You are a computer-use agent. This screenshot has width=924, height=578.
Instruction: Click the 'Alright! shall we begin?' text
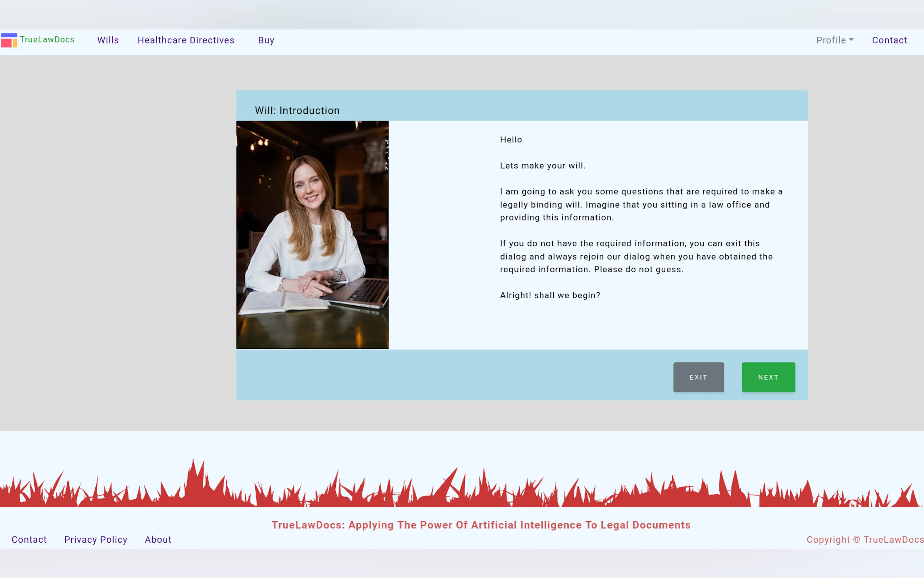click(x=550, y=295)
